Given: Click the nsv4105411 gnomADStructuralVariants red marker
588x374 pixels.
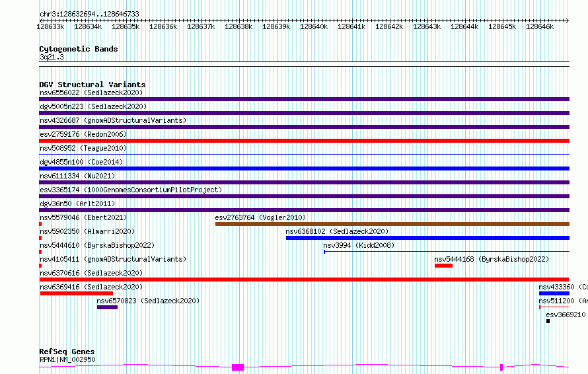Looking at the screenshot, I should pos(40,266).
